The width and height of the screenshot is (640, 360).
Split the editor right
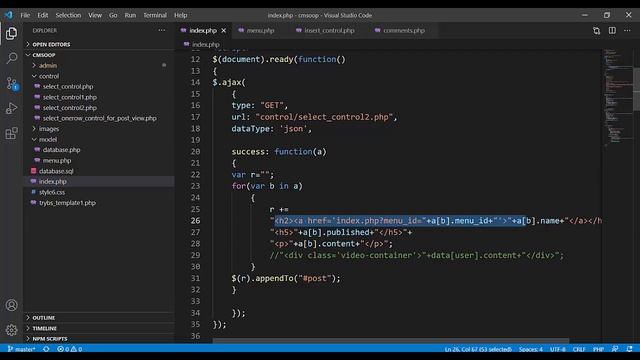coord(612,31)
